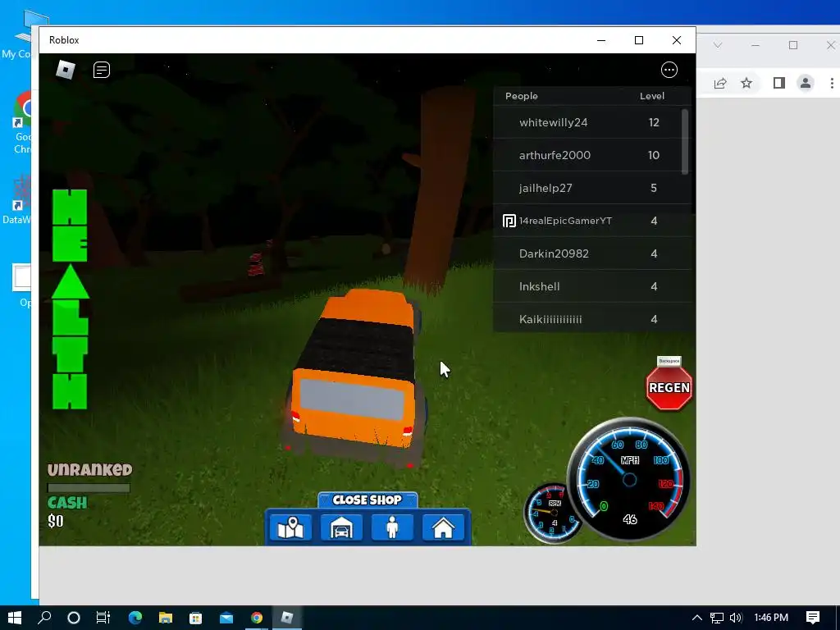
Task: Open notification action center icon
Action: tap(813, 618)
